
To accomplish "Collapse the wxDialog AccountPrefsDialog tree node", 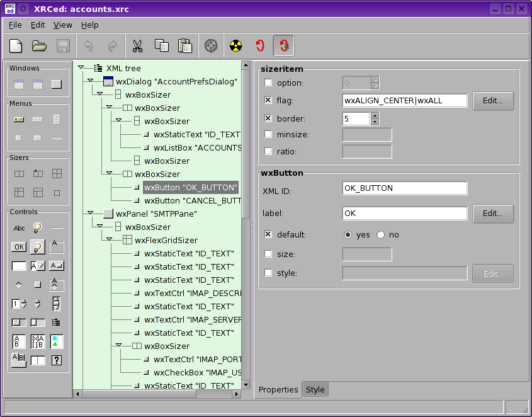I will [x=90, y=81].
